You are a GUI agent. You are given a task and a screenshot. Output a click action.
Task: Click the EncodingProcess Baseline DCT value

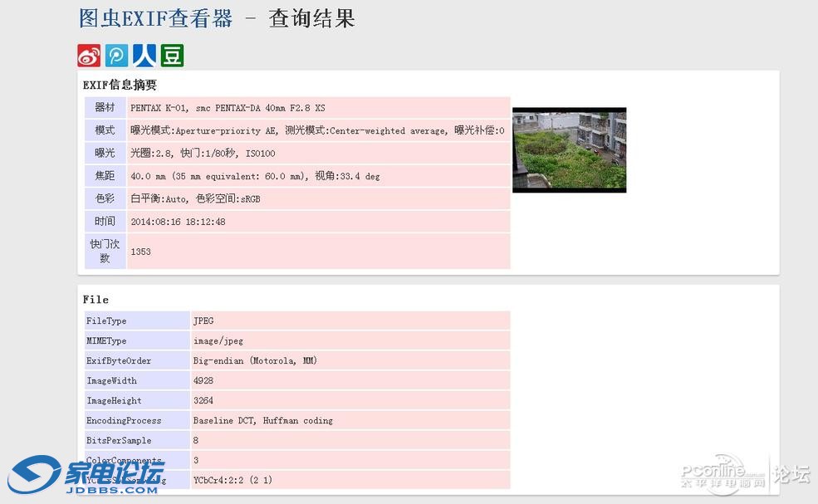click(x=262, y=421)
